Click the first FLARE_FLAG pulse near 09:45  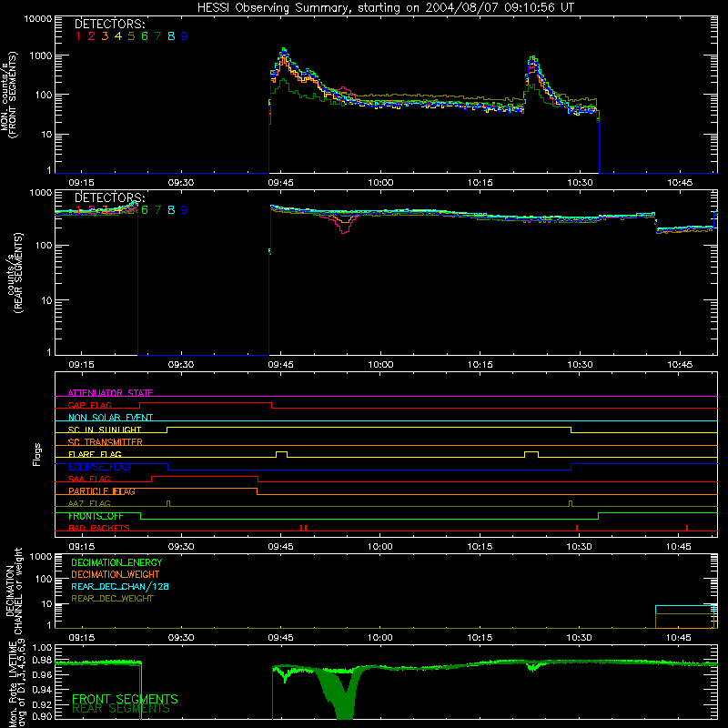click(281, 454)
